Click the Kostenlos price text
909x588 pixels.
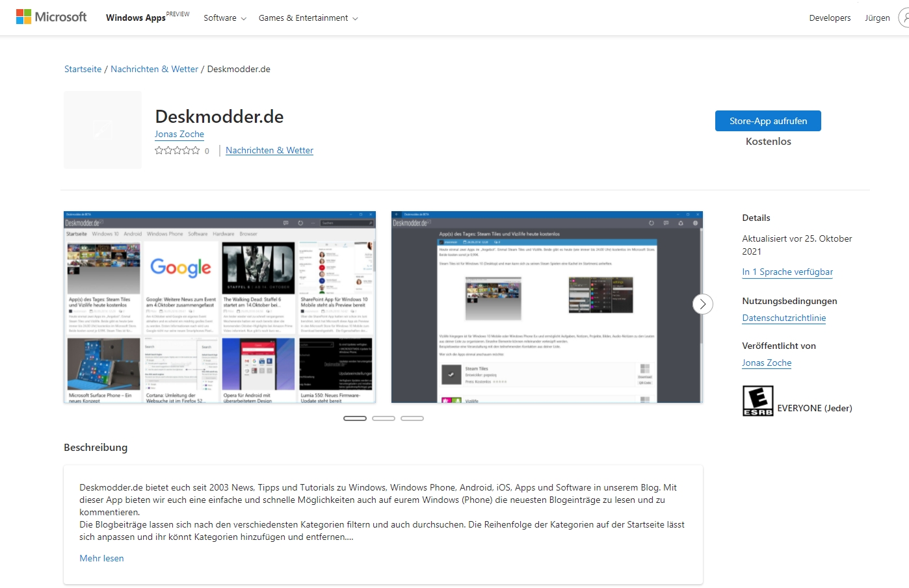tap(769, 141)
